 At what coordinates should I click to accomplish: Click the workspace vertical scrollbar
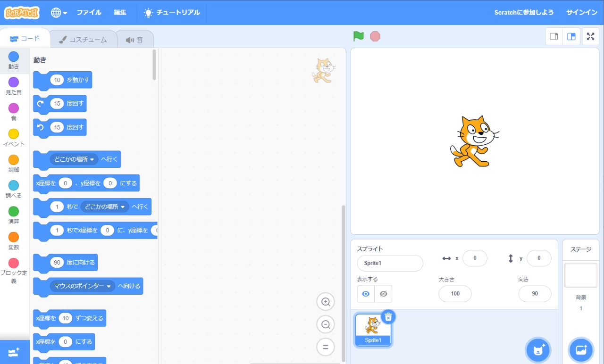point(343,283)
